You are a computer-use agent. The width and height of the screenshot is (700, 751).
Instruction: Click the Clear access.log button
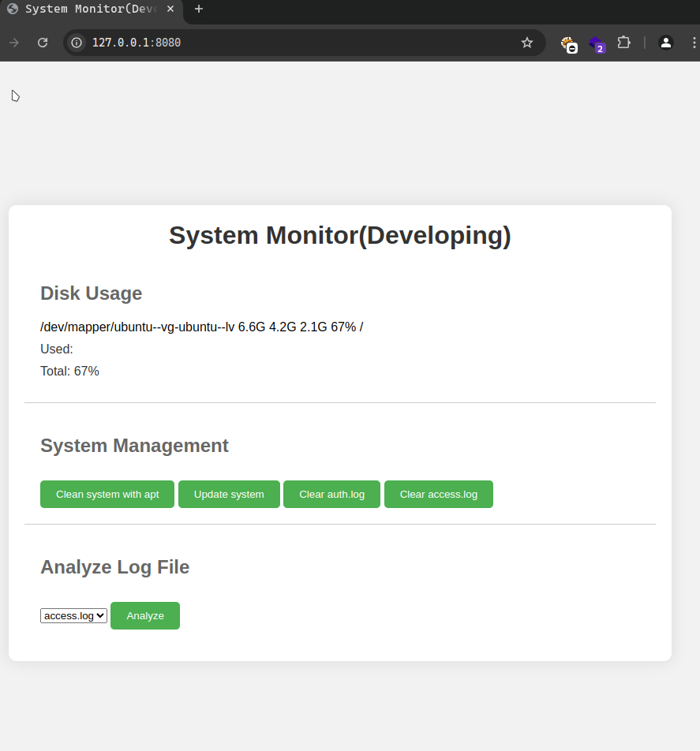click(x=439, y=495)
